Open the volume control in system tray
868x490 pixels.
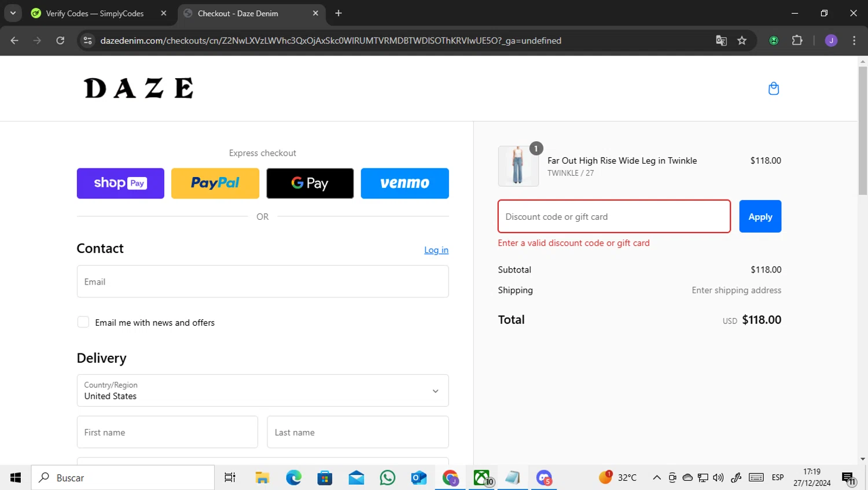click(718, 477)
